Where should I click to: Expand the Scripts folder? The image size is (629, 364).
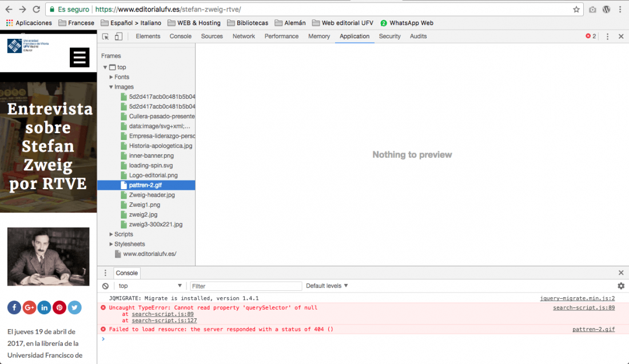pyautogui.click(x=111, y=234)
